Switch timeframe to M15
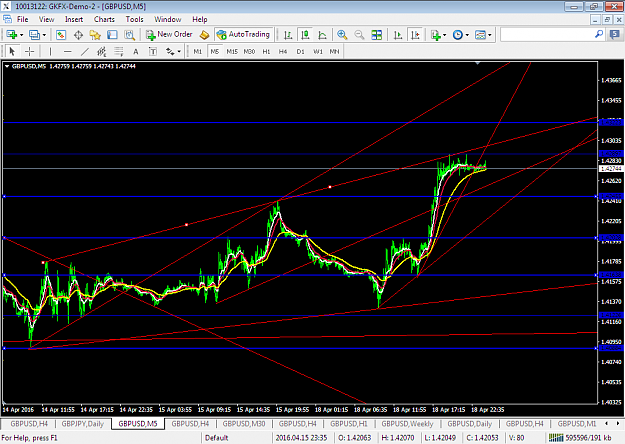 pyautogui.click(x=232, y=51)
